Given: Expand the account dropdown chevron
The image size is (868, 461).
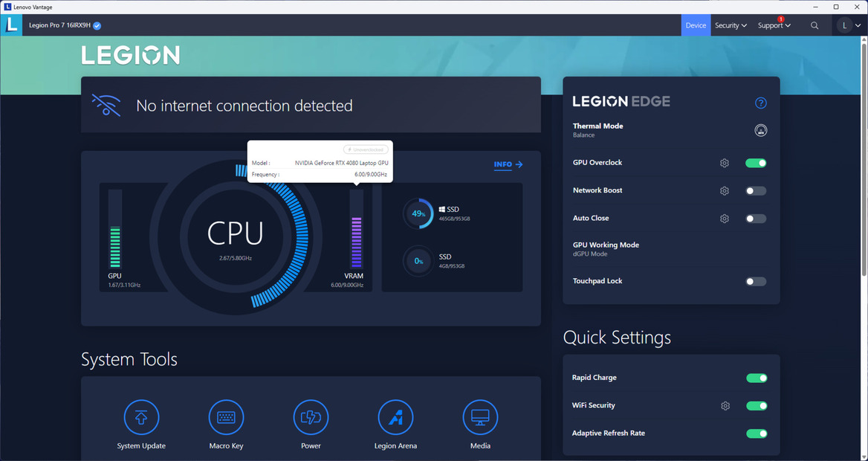Looking at the screenshot, I should click(858, 25).
